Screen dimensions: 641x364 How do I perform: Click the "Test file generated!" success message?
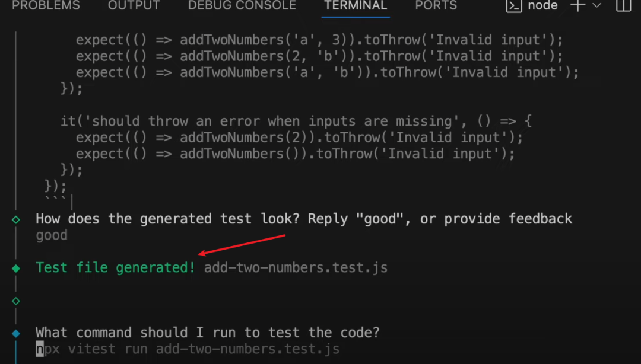coord(115,268)
